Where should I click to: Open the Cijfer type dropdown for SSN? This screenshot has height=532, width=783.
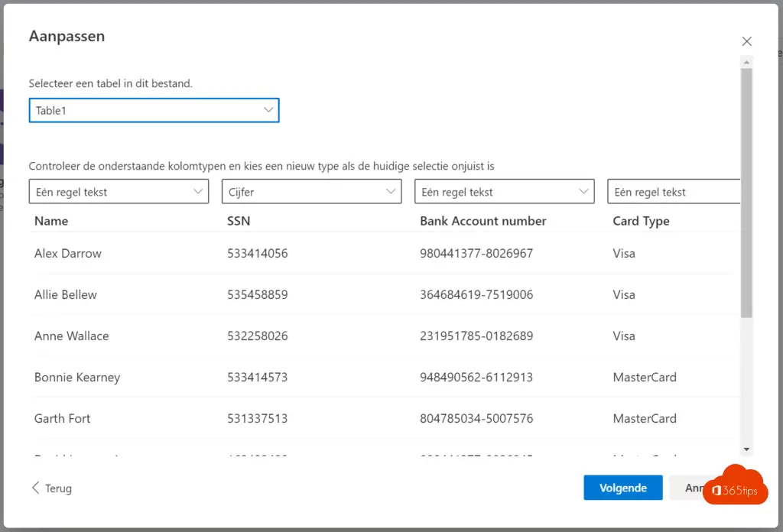pos(311,192)
